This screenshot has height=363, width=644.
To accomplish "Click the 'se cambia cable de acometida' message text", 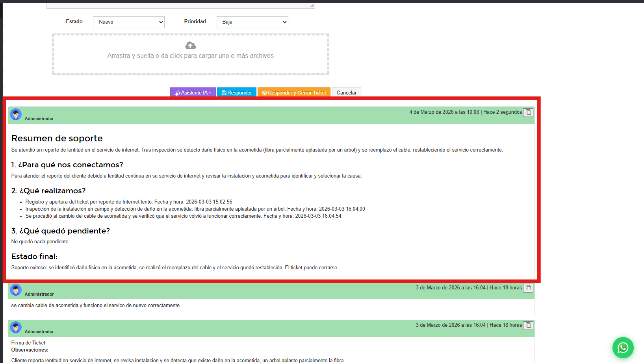I will point(95,306).
